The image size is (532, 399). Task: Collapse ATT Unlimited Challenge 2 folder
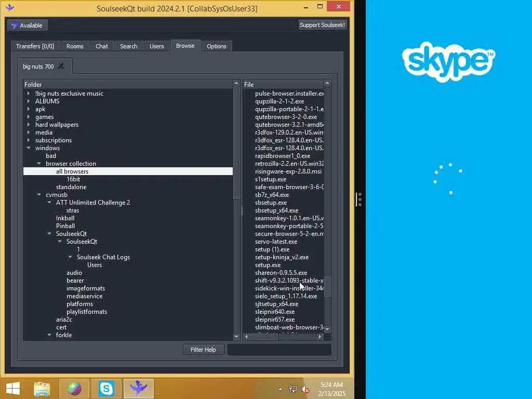(x=49, y=203)
